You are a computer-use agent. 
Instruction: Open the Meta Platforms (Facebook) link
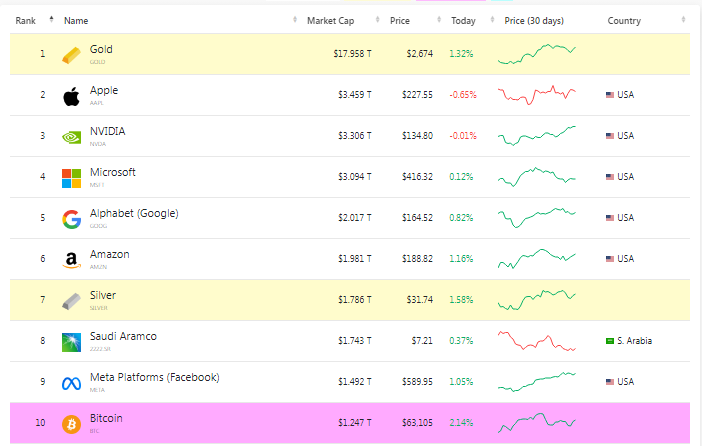(154, 377)
